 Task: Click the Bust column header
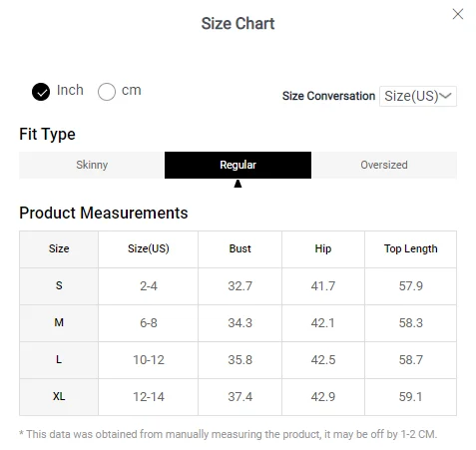pos(239,249)
